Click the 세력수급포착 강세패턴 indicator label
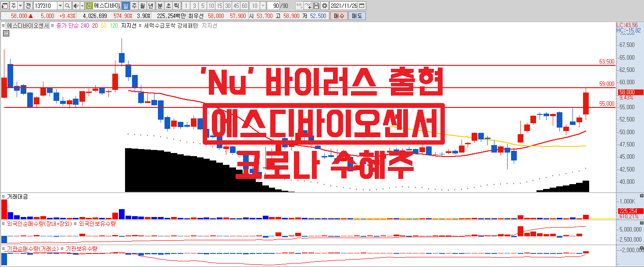The image size is (644, 267). pyautogui.click(x=171, y=25)
